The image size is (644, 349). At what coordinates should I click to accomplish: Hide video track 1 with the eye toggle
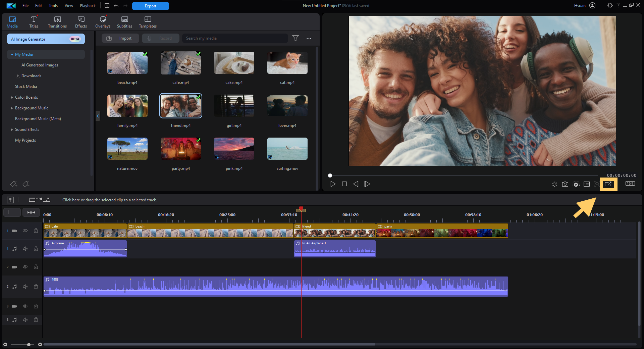click(25, 231)
